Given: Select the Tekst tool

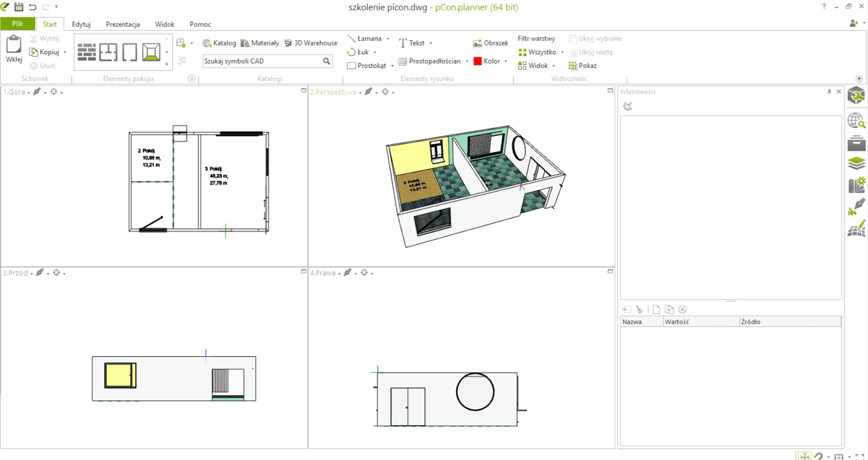Looking at the screenshot, I should tap(412, 43).
